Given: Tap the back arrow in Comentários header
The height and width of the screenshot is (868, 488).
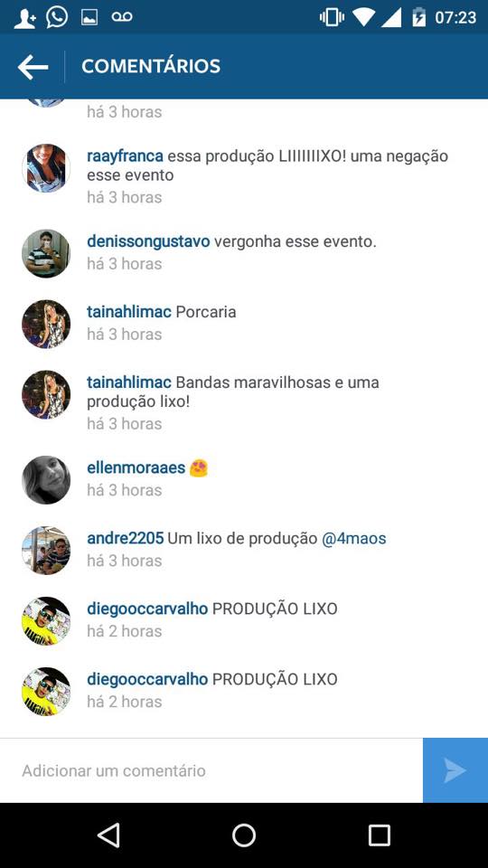Looking at the screenshot, I should click(33, 67).
